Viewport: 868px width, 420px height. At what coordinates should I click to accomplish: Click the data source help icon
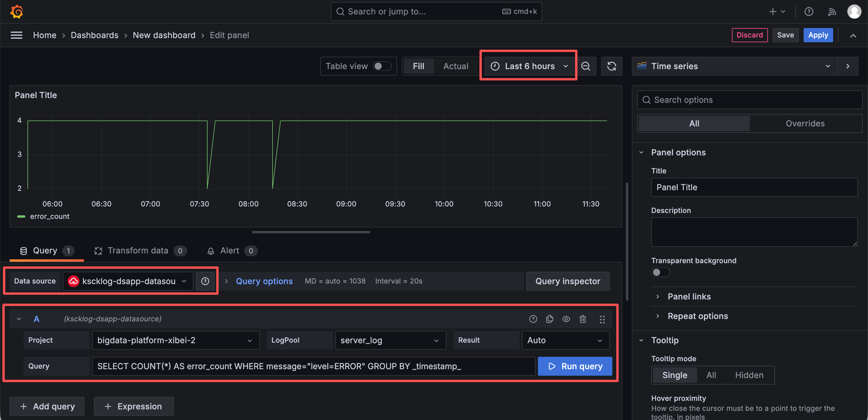[x=205, y=281]
